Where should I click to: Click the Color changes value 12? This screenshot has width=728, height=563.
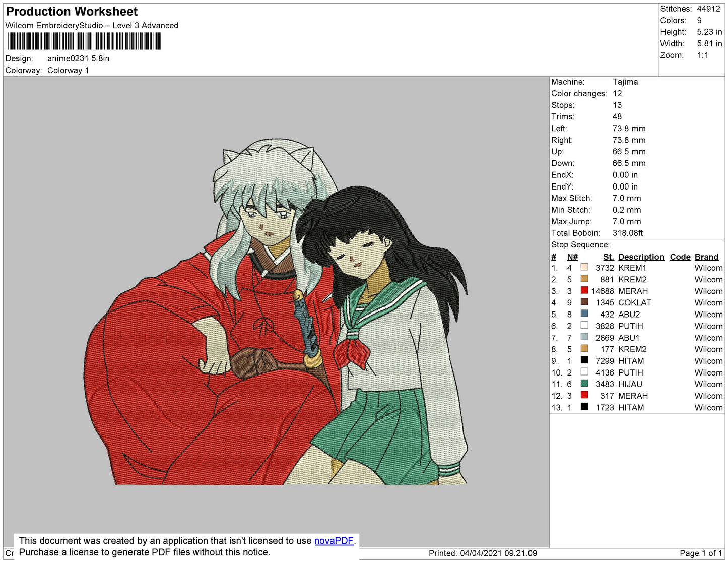point(617,93)
